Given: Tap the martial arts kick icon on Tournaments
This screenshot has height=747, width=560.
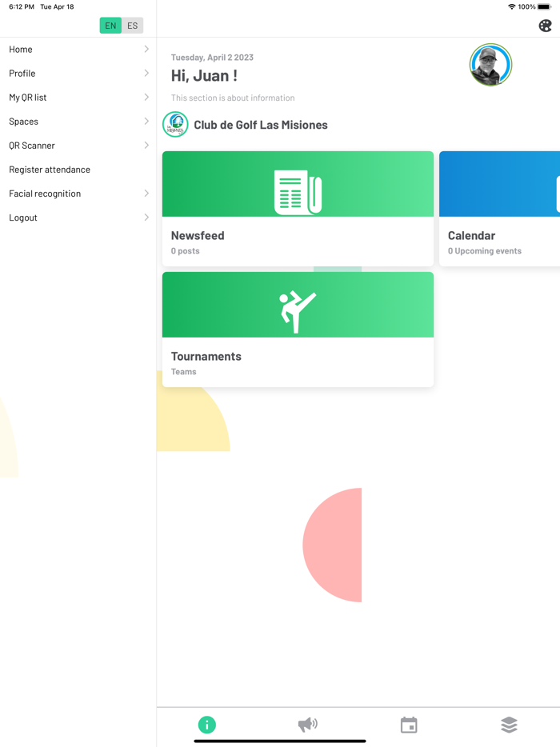Looking at the screenshot, I should (x=298, y=312).
